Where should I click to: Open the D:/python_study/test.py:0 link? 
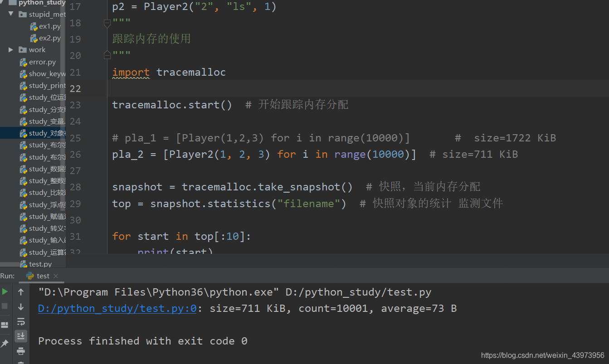point(117,308)
